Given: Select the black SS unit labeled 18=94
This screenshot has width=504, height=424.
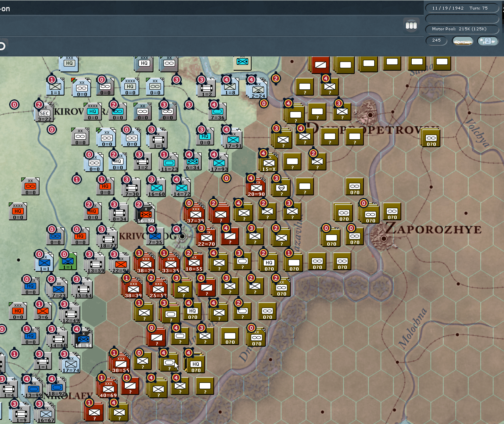Looking at the screenshot, I should pos(83,339).
